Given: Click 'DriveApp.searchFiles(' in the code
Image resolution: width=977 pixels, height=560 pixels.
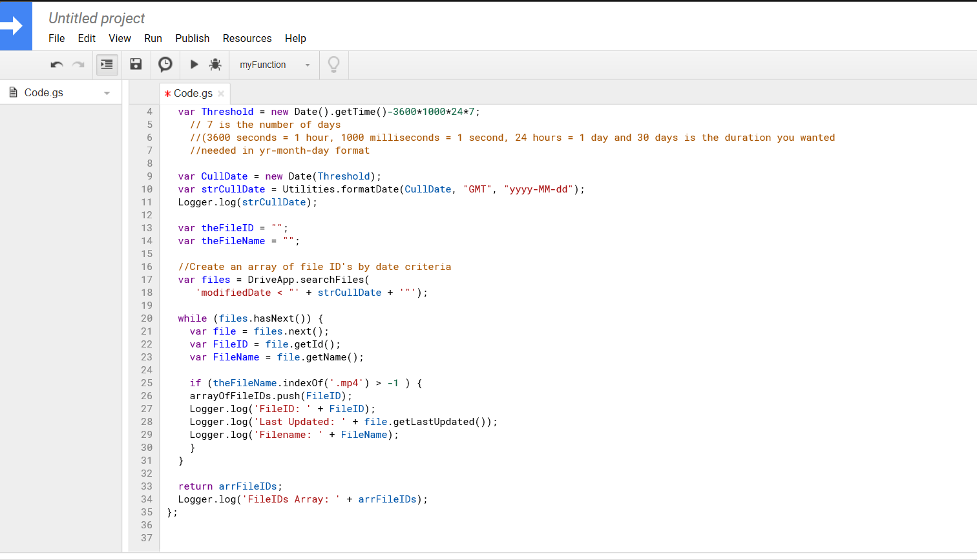Looking at the screenshot, I should click(x=308, y=280).
